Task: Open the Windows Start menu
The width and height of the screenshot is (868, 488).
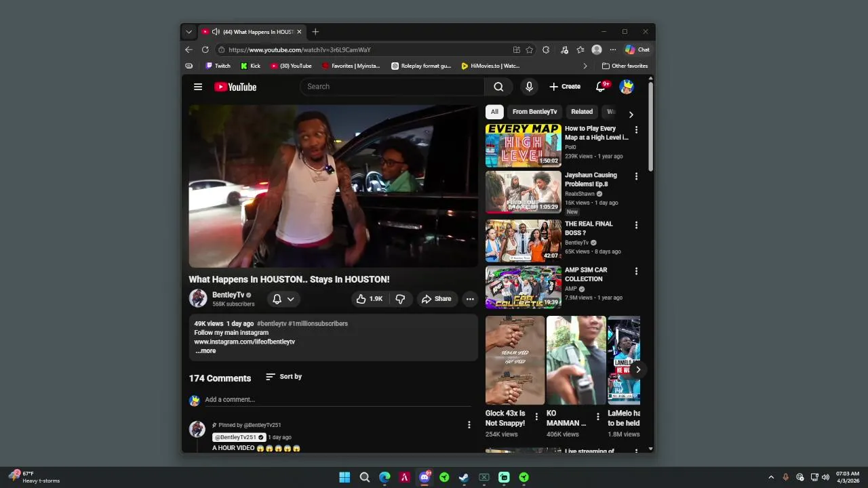Action: coord(344,477)
